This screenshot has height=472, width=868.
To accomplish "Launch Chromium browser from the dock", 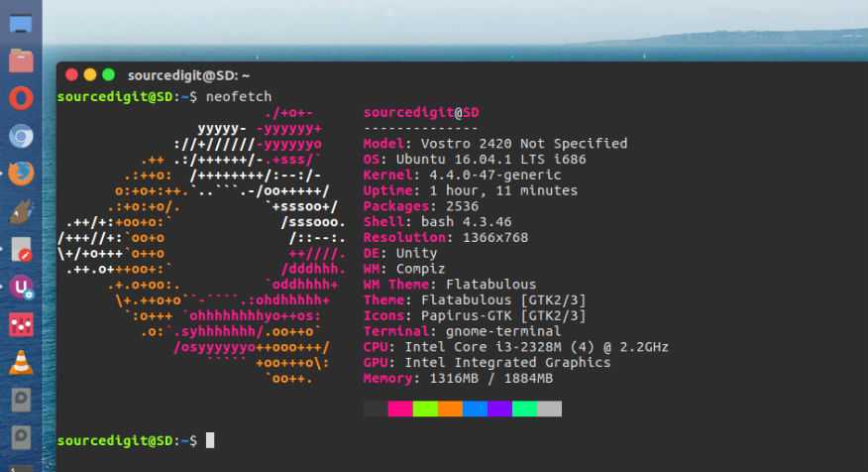I will (x=21, y=136).
